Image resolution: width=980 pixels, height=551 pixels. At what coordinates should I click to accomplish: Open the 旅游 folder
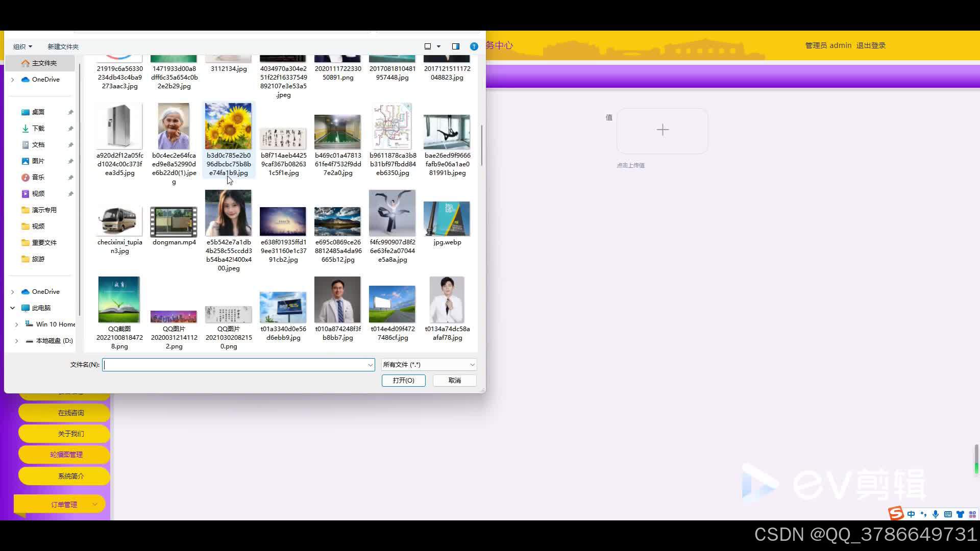(x=38, y=259)
